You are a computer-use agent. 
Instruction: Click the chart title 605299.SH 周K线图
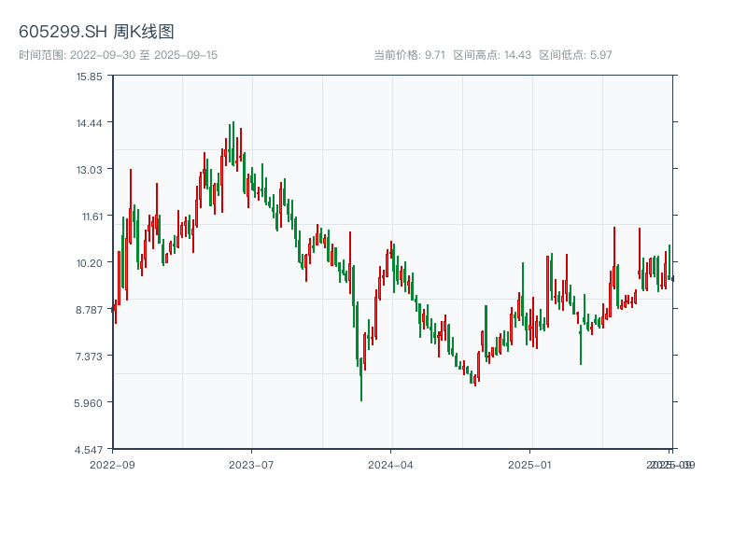point(96,32)
